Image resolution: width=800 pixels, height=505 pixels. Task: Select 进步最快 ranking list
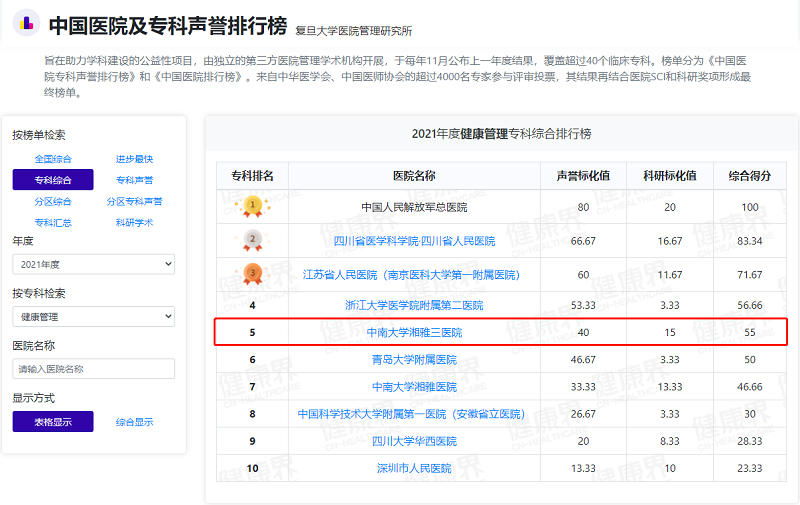pos(134,159)
